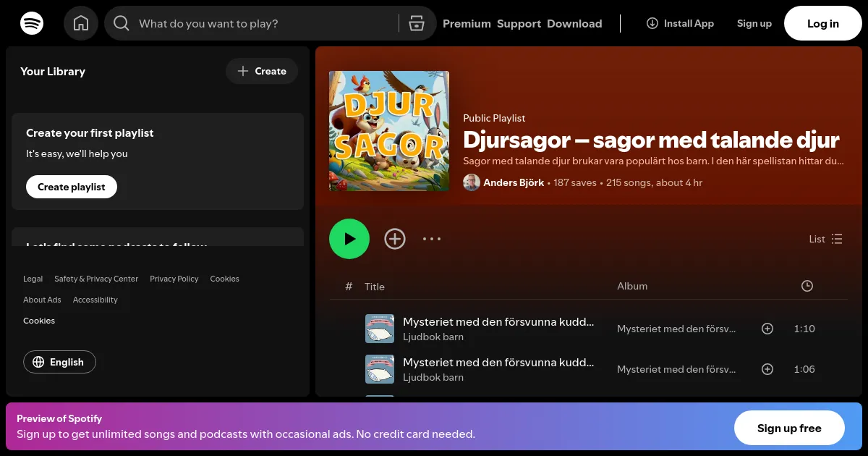The width and height of the screenshot is (868, 456).
Task: Open the English language selector
Action: click(59, 362)
